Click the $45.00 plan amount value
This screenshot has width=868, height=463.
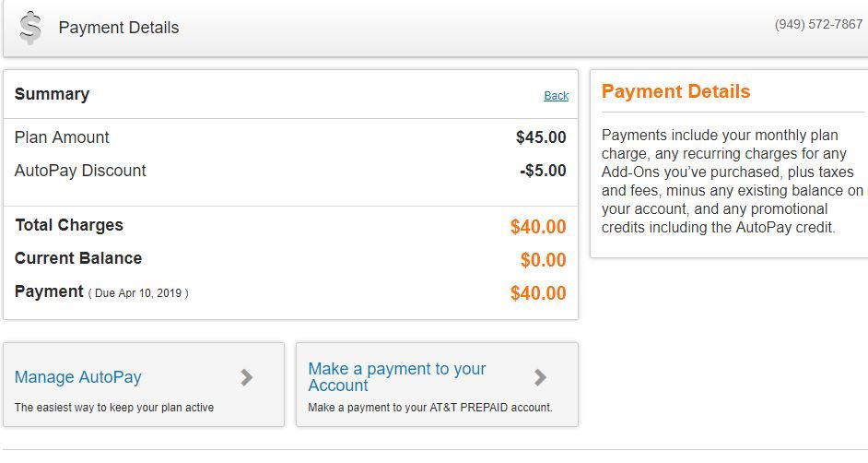541,137
